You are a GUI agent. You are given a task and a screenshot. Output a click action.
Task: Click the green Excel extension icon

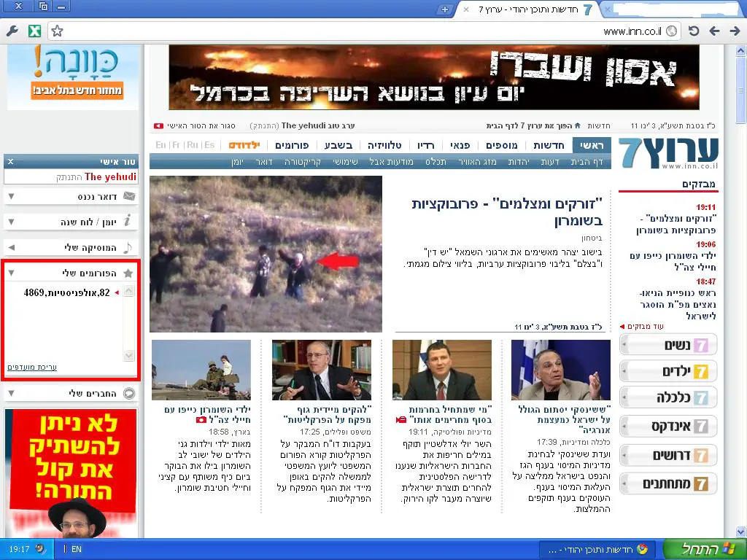tap(34, 31)
